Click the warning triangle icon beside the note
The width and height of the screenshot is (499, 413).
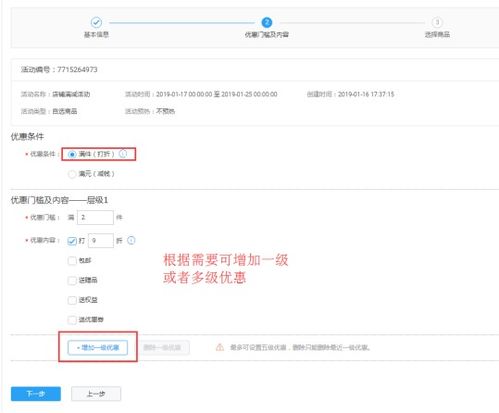point(220,347)
